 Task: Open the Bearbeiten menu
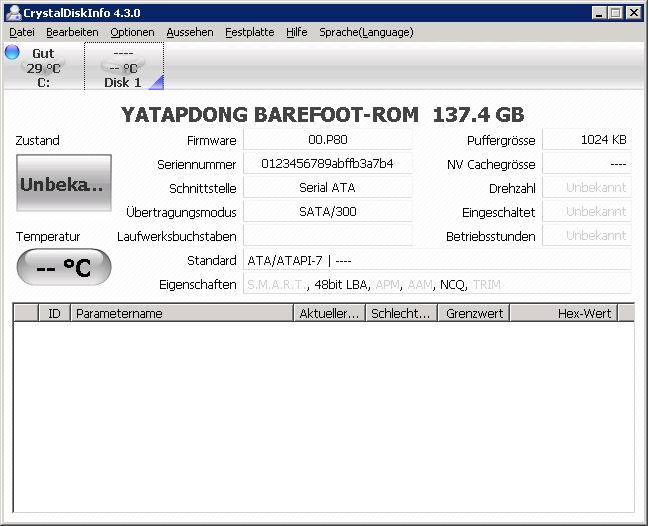click(72, 32)
